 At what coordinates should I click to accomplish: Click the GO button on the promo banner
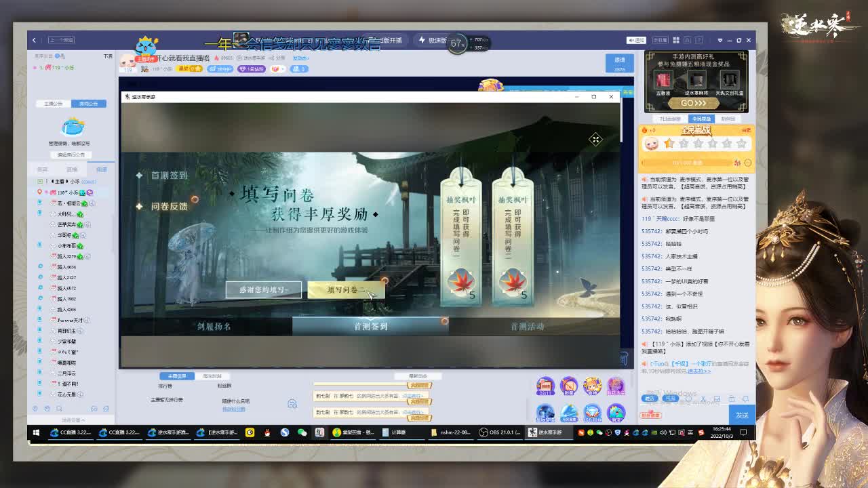[693, 103]
